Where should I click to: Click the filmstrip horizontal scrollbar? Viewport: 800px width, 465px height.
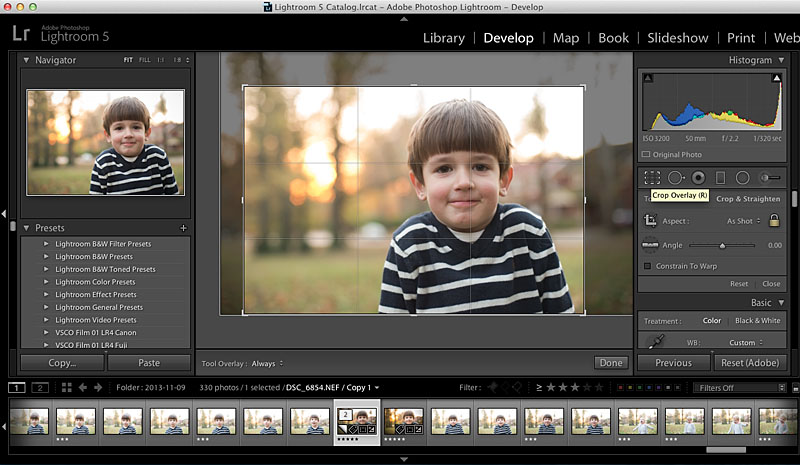coord(726,450)
